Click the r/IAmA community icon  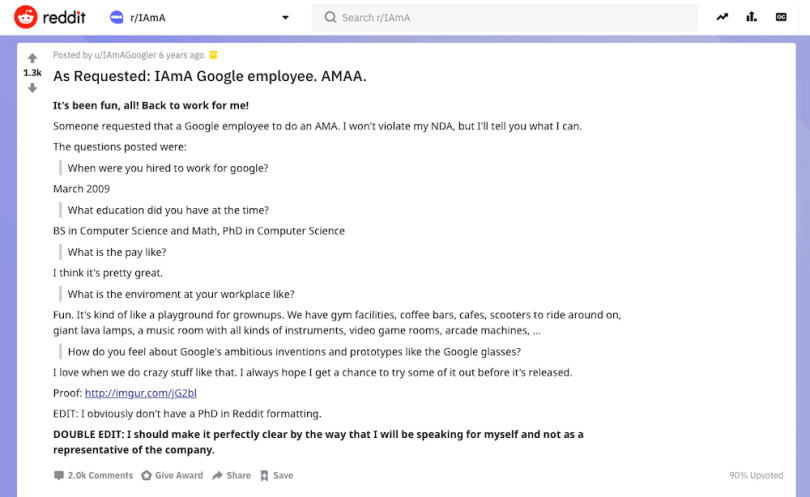click(117, 18)
